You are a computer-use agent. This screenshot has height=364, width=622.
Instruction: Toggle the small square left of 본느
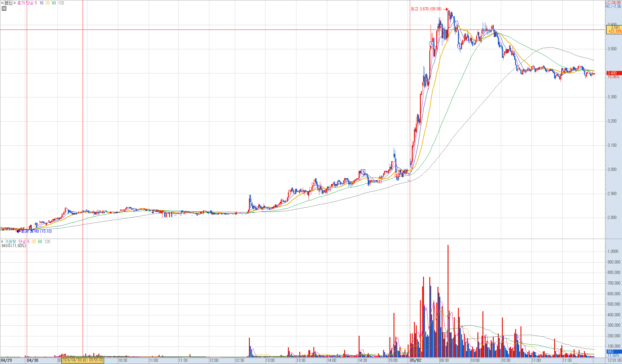pyautogui.click(x=2, y=3)
